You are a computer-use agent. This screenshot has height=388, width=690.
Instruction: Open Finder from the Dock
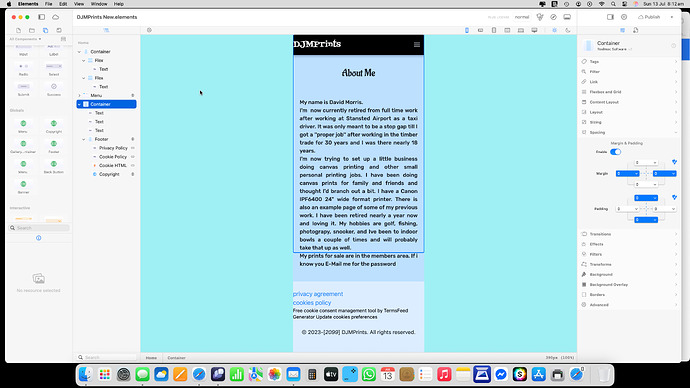point(85,374)
